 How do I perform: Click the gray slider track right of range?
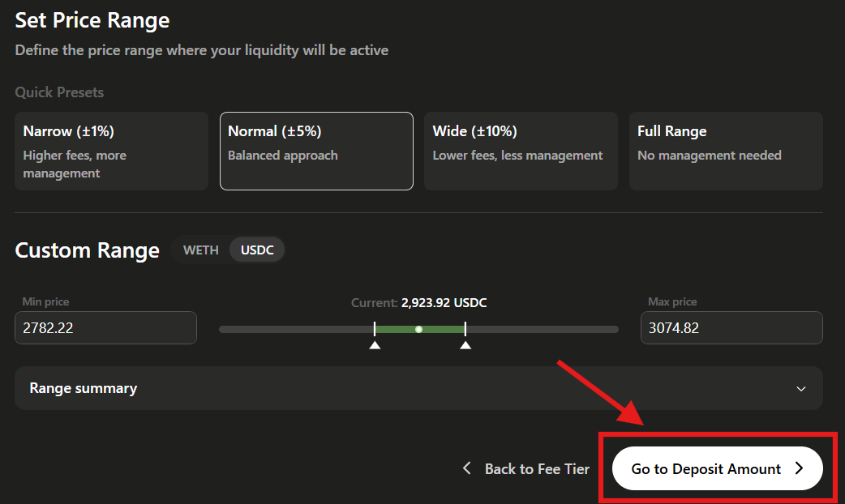point(542,330)
